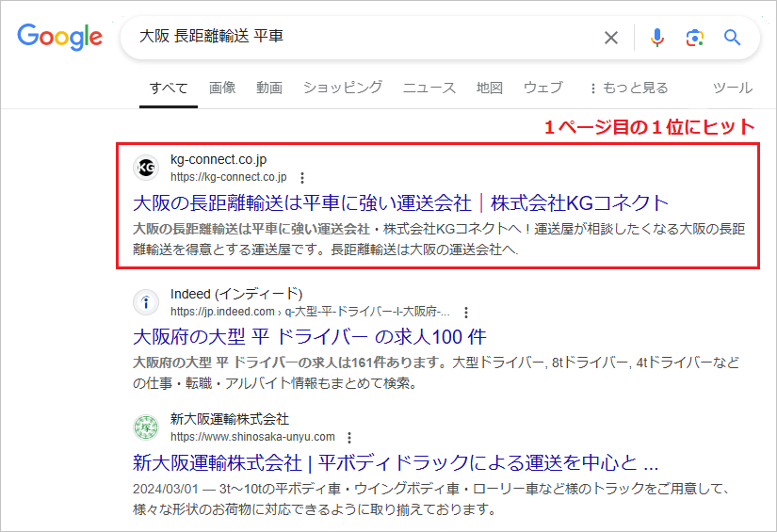Viewport: 777px width, 532px height.
Task: Expand the もっと見る menu
Action: [x=629, y=88]
